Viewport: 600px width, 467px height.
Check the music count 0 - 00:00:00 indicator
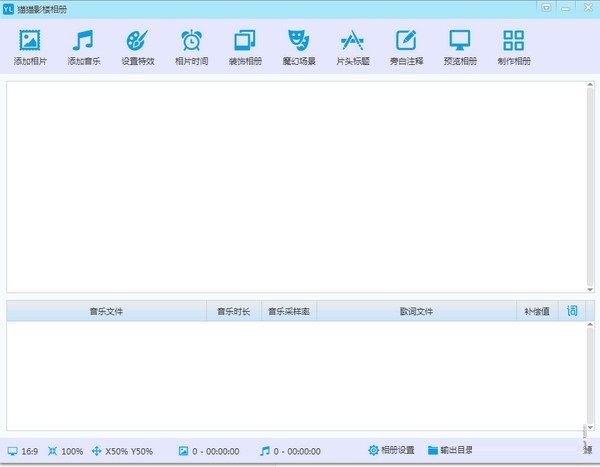click(x=290, y=451)
